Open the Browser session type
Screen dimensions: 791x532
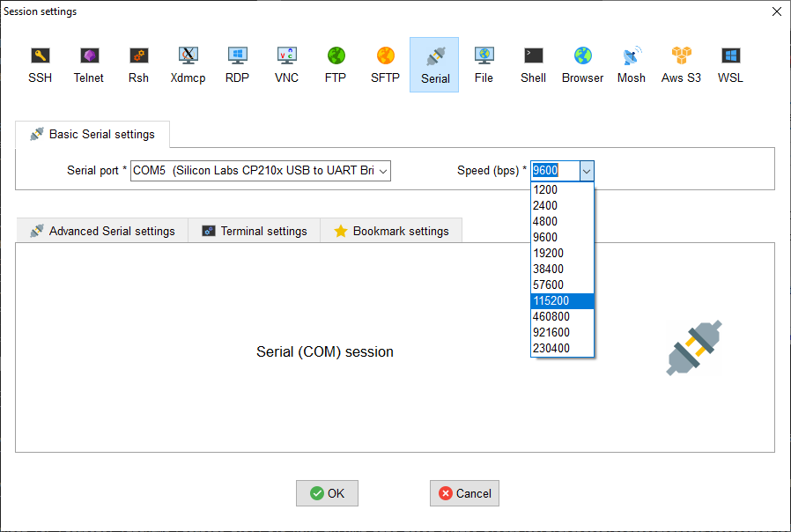tap(582, 64)
